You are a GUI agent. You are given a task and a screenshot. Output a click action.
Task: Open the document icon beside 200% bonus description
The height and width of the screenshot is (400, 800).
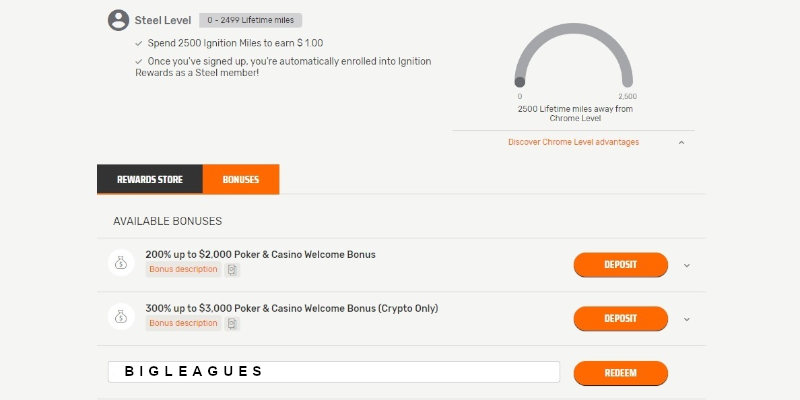coord(232,270)
